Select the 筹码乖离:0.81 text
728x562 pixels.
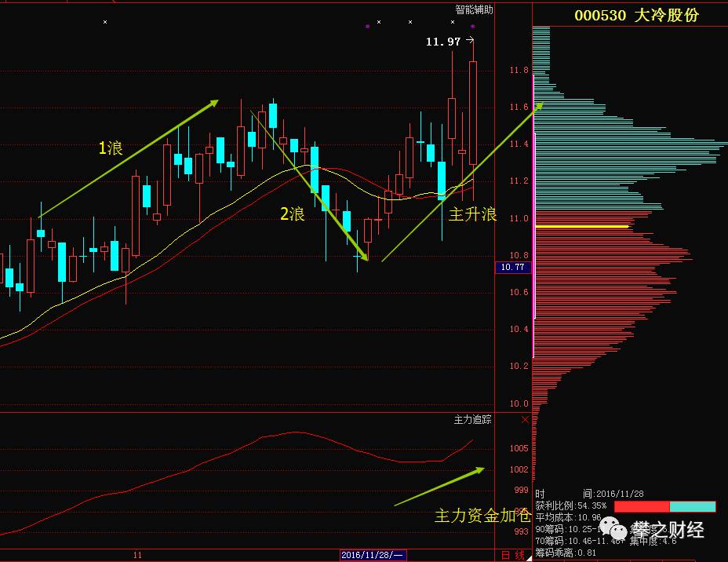click(x=566, y=553)
